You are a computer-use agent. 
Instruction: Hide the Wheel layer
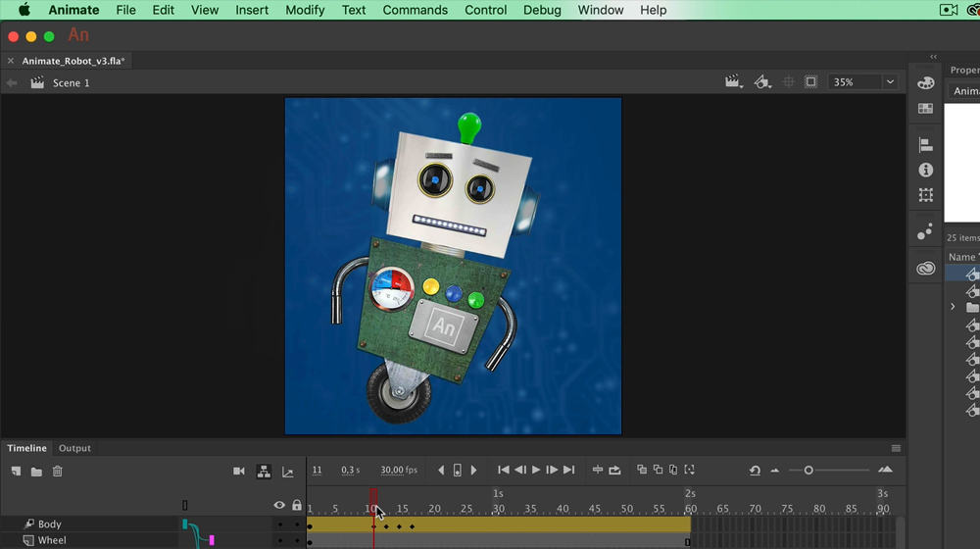pos(280,540)
